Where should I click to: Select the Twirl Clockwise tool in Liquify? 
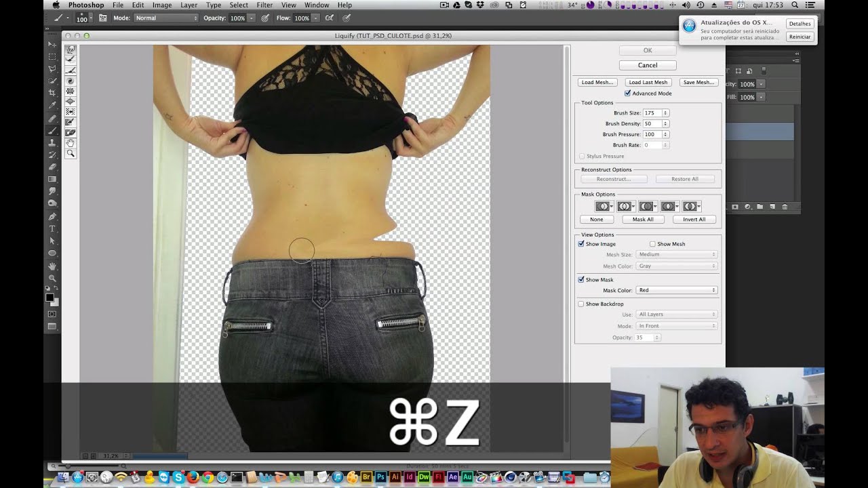[x=71, y=81]
